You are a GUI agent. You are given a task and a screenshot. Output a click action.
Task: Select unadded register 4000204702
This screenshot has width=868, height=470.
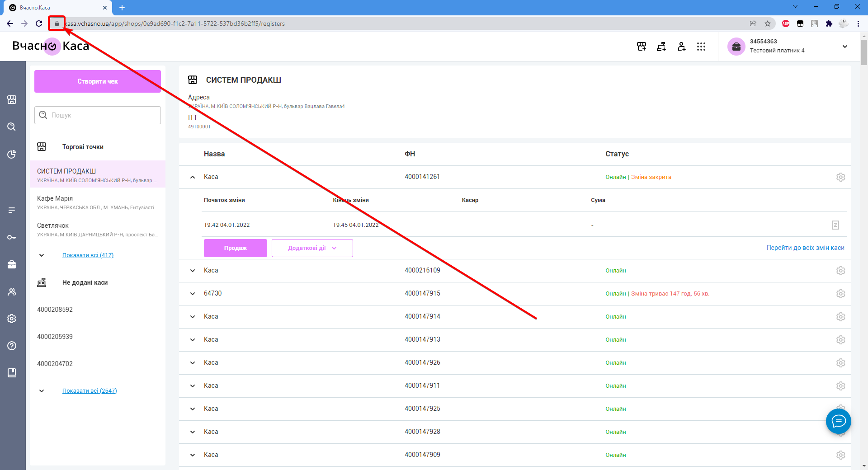pyautogui.click(x=55, y=364)
